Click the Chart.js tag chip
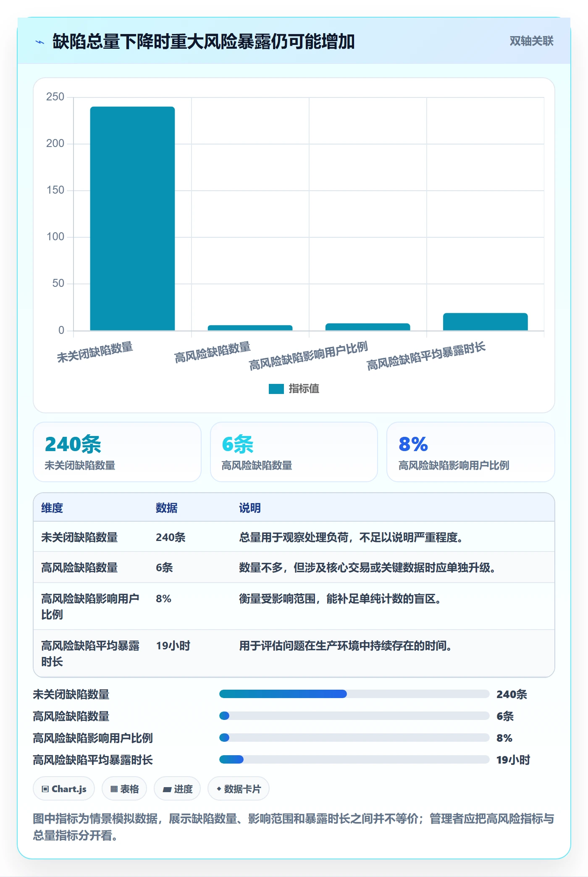The image size is (588, 877). (64, 789)
